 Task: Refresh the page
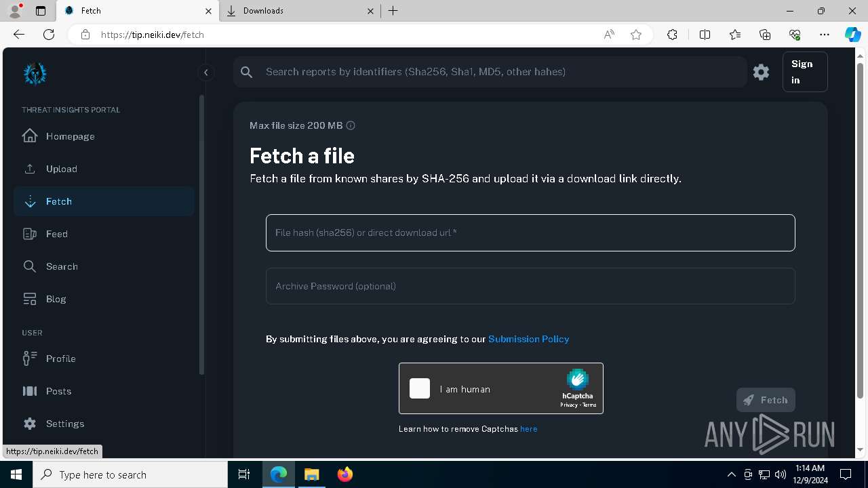pos(49,35)
